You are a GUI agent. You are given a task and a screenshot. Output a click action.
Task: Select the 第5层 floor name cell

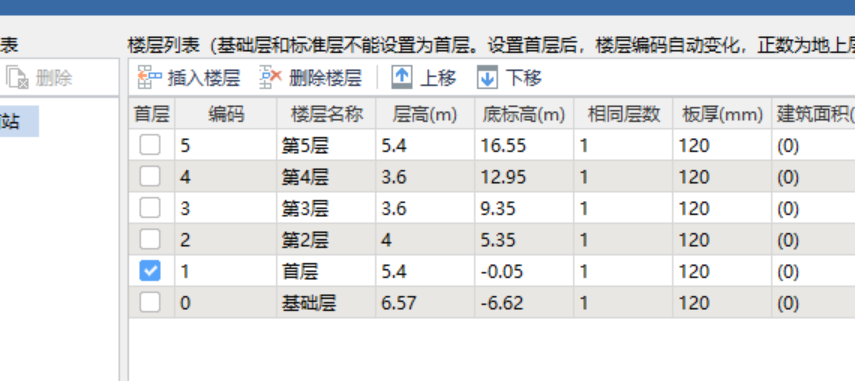click(x=326, y=146)
